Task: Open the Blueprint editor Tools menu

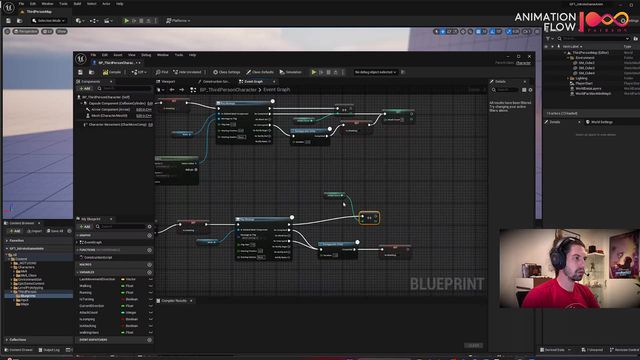Action: [x=179, y=55]
